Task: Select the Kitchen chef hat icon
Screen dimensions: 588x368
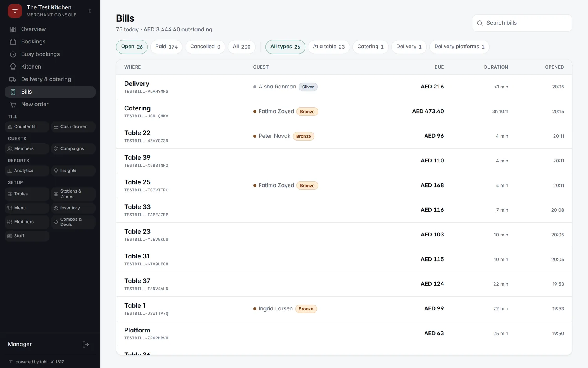Action: coord(13,67)
